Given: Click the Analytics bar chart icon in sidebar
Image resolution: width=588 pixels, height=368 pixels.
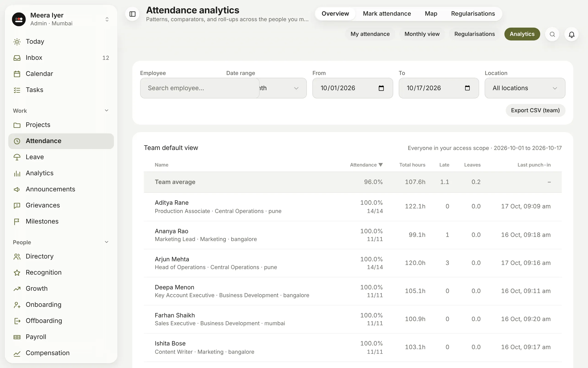Looking at the screenshot, I should pos(17,173).
